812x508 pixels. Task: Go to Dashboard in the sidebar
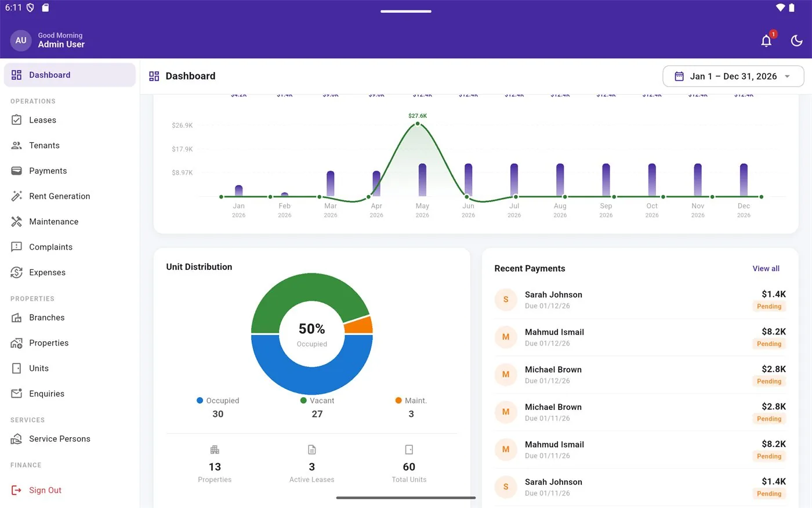click(x=70, y=75)
